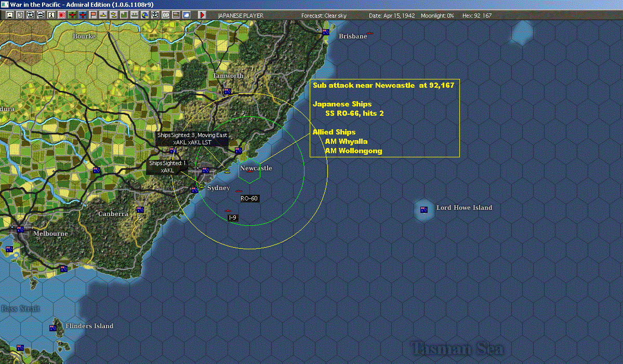This screenshot has height=364, width=623.
Task: Click the Brisbane map label
Action: click(353, 36)
